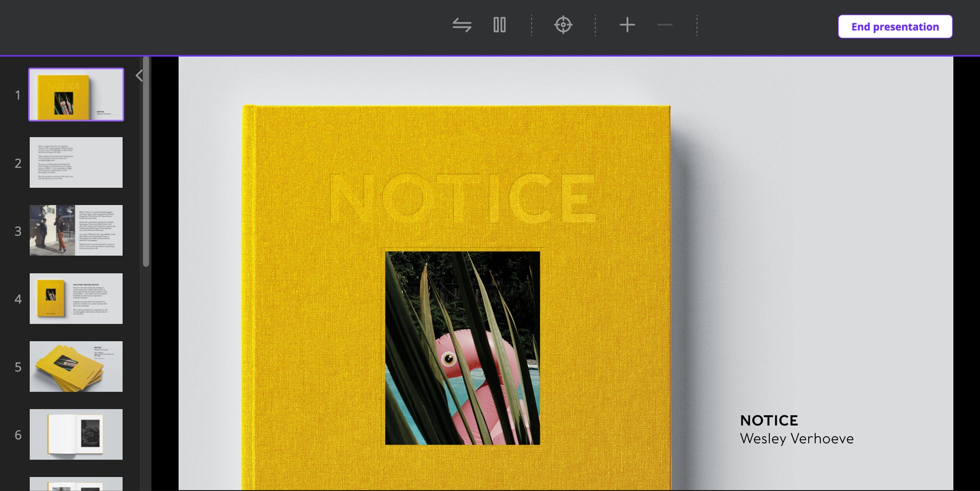Click the flamingo photo on book cover
980x491 pixels.
pyautogui.click(x=463, y=348)
